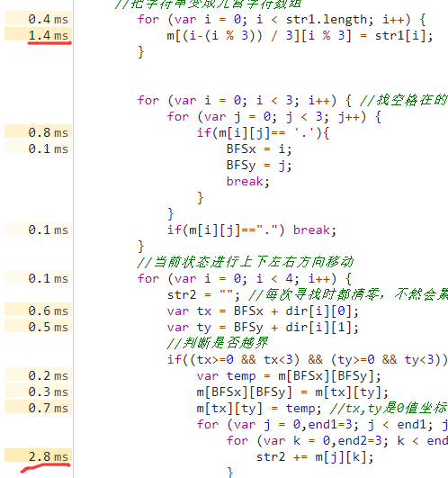Screen dimensions: 448x478
Task: Click the 0.6 ms timing cell
Action: tap(38, 310)
